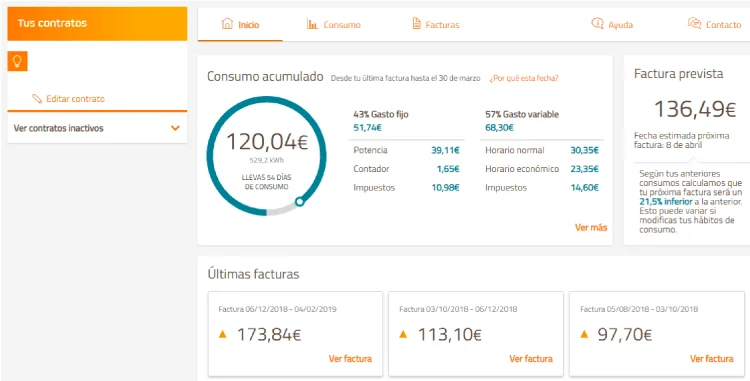This screenshot has height=381, width=750.
Task: Switch to the Consumo tab
Action: click(x=334, y=24)
